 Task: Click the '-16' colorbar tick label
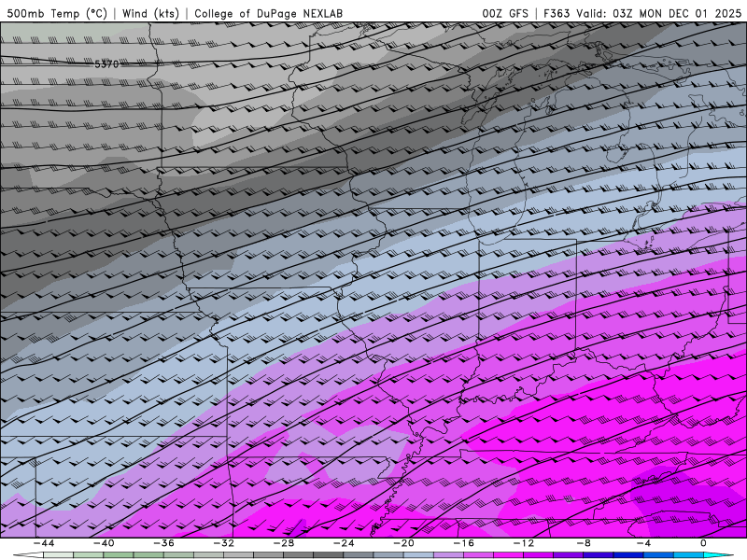[x=463, y=543]
